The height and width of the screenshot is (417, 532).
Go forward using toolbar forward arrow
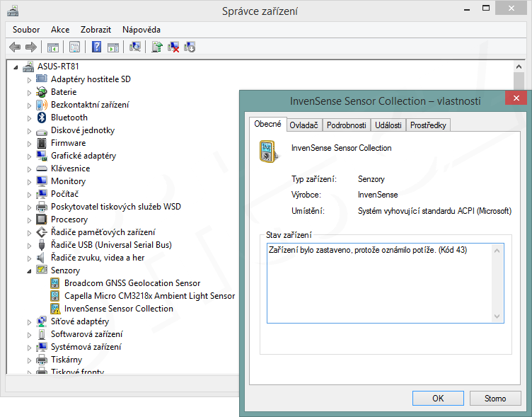pos(31,47)
